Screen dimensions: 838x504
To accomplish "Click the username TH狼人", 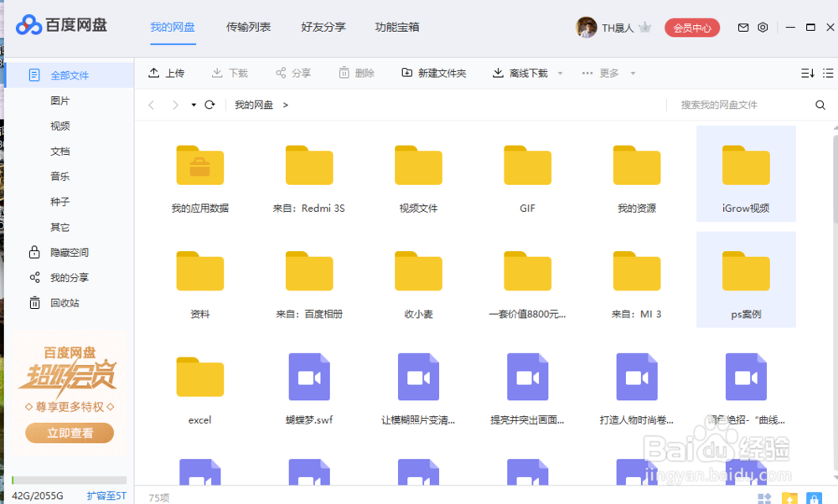I will click(x=618, y=28).
